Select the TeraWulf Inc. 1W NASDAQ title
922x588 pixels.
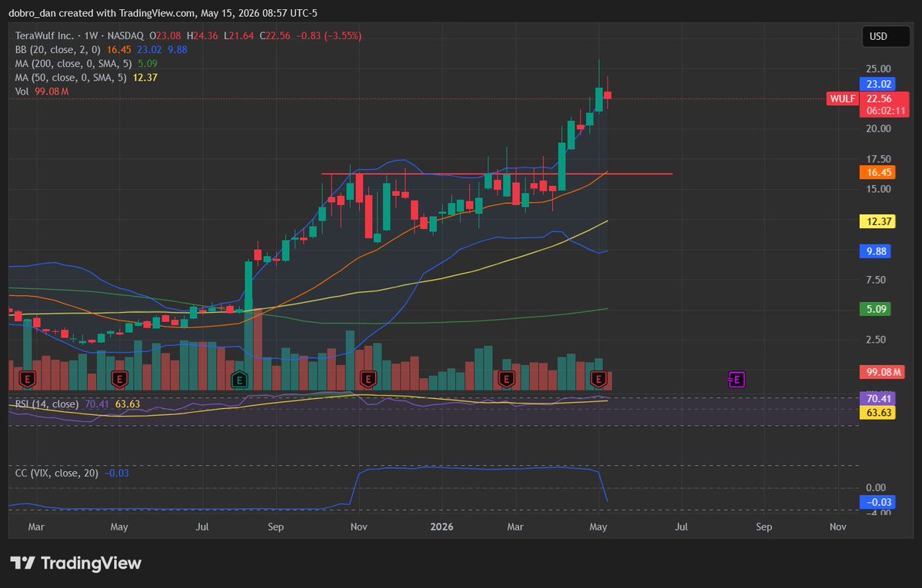79,36
